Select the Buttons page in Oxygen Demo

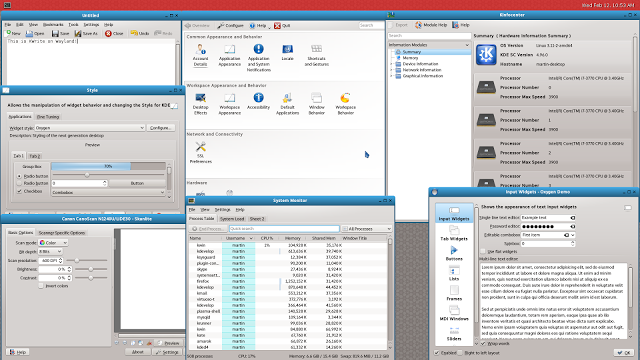coord(454,253)
